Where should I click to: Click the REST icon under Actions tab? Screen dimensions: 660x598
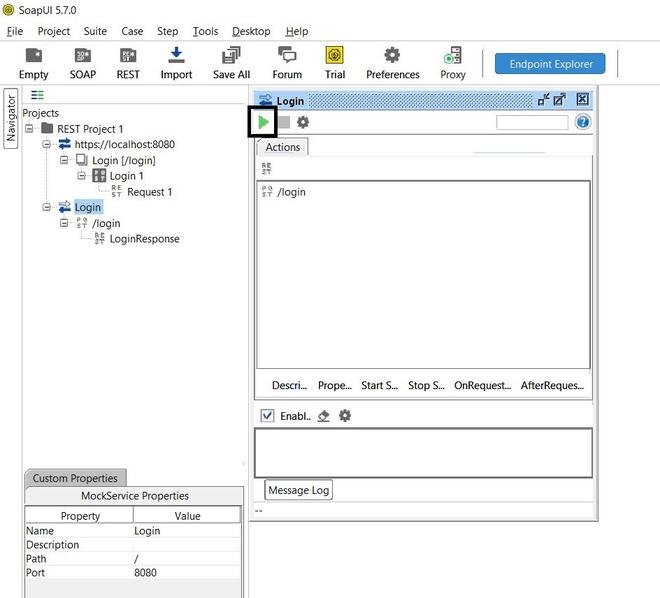pos(266,168)
